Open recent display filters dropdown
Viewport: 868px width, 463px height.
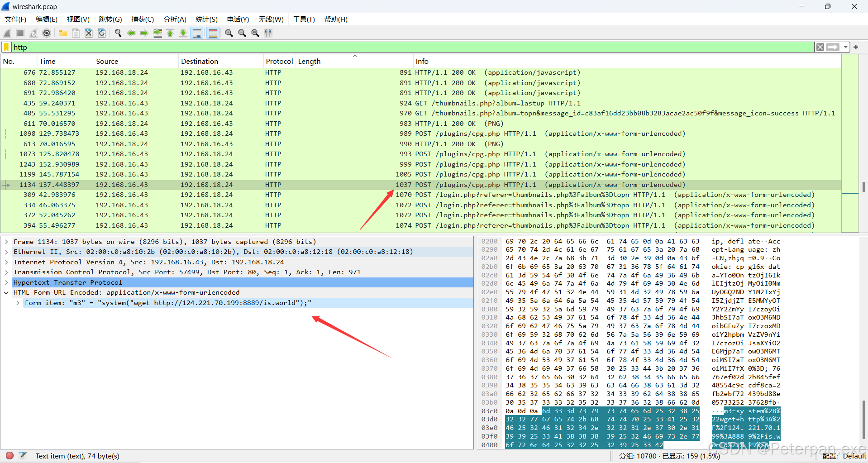coord(845,47)
